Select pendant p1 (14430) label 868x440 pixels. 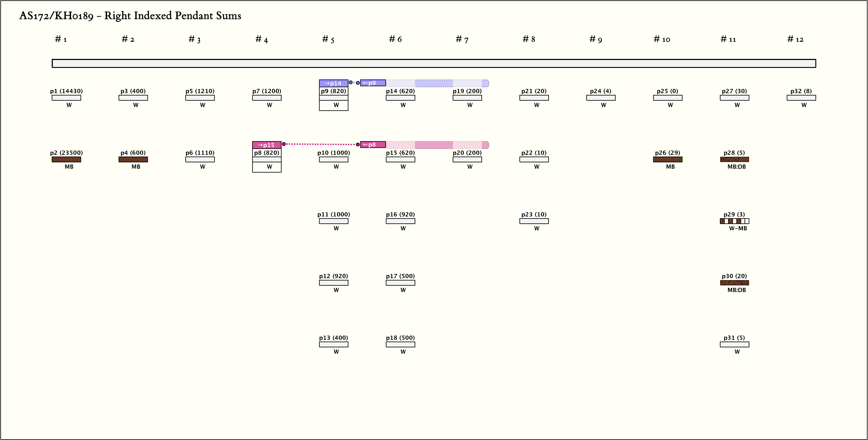tap(66, 91)
